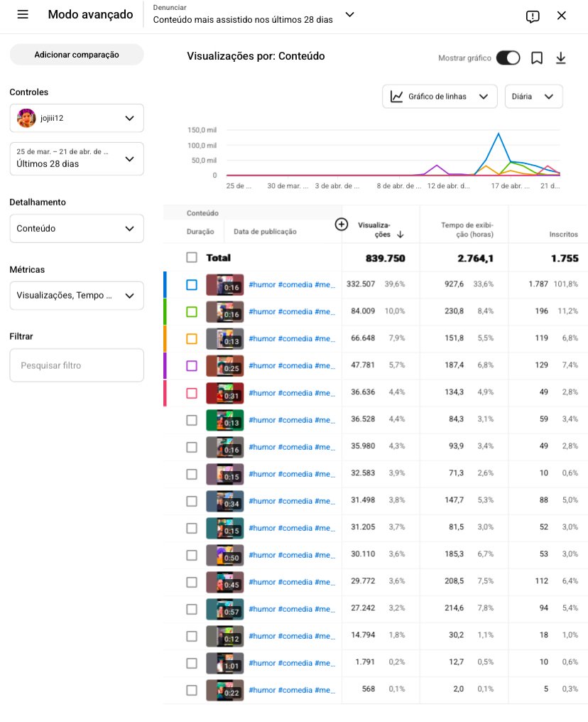Uncheck the purple checkbox for 47.781 views video
The width and height of the screenshot is (588, 722).
192,365
